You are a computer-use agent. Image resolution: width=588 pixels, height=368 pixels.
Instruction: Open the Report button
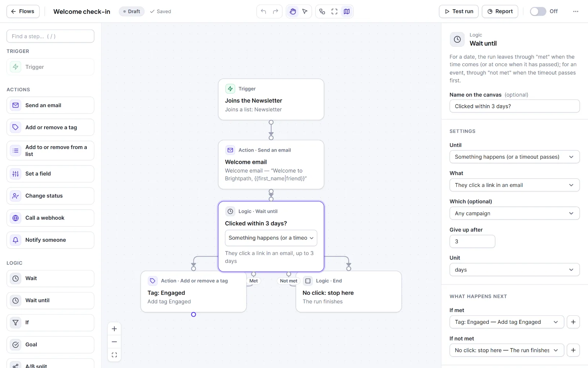click(x=500, y=11)
